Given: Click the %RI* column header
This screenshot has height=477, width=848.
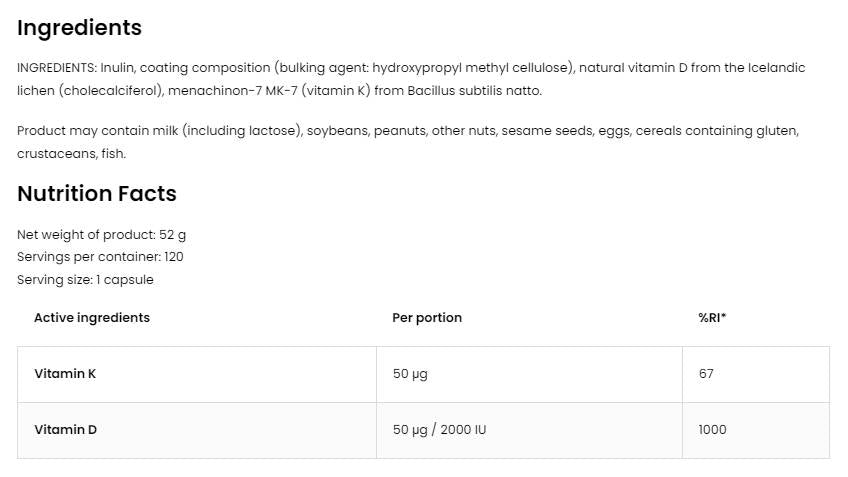Looking at the screenshot, I should [712, 318].
